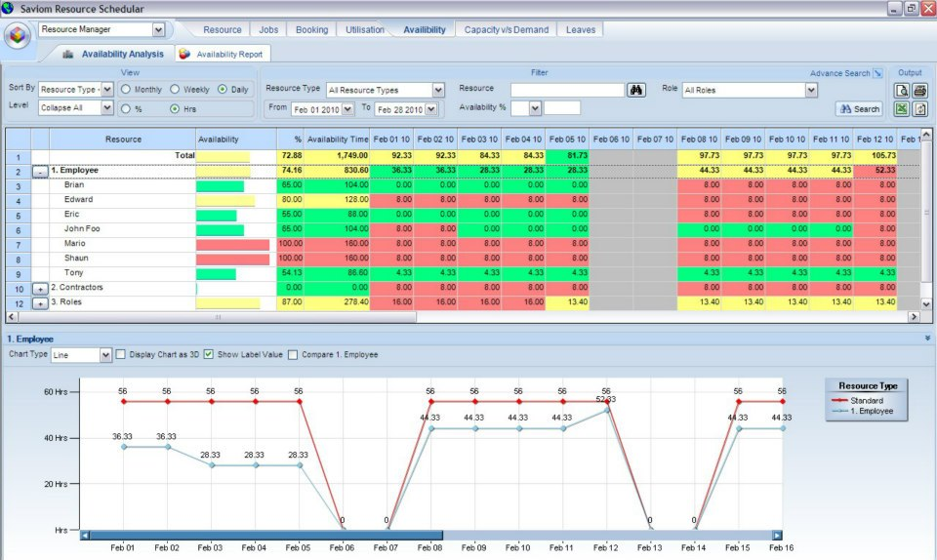Image resolution: width=937 pixels, height=560 pixels.
Task: Click chart scrollbar left arrow
Action: pos(85,536)
